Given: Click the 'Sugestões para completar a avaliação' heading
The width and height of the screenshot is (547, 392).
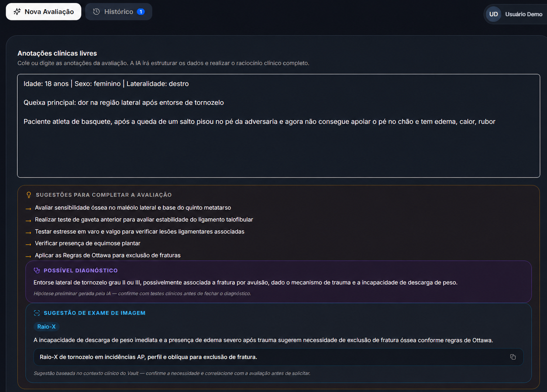Looking at the screenshot, I should coord(104,195).
